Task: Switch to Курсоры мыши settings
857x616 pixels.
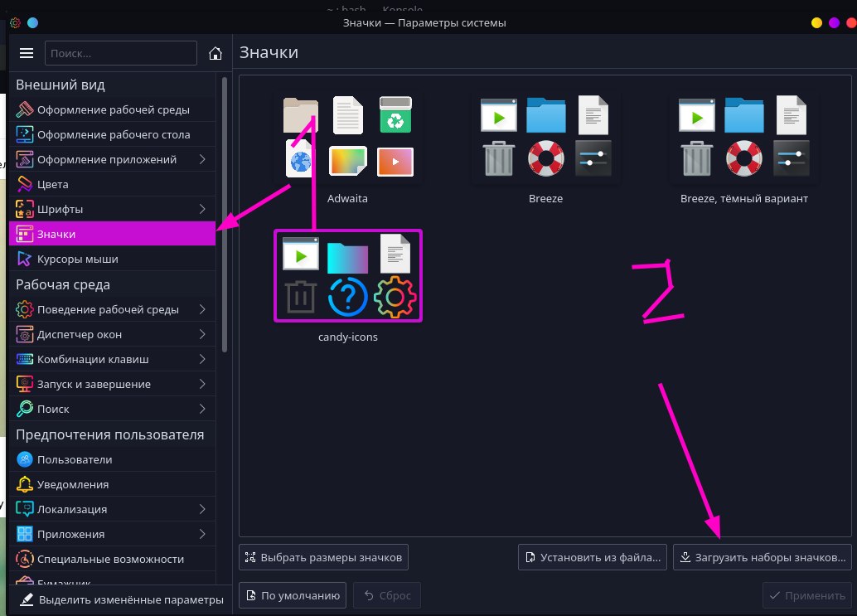Action: [x=113, y=259]
